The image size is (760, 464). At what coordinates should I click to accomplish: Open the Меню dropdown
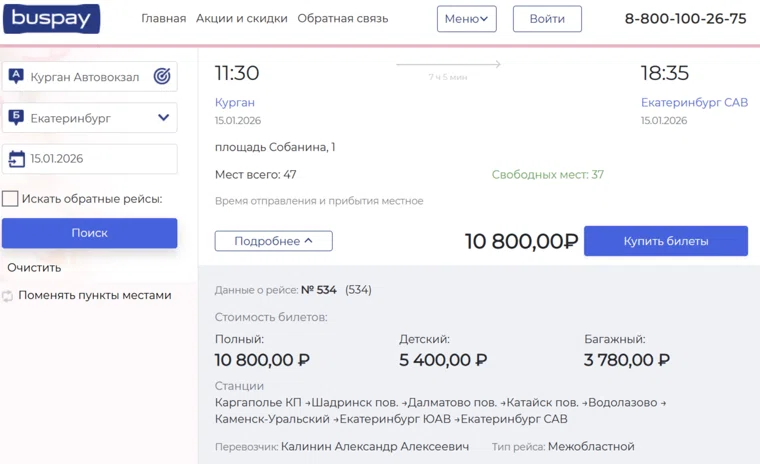[466, 19]
